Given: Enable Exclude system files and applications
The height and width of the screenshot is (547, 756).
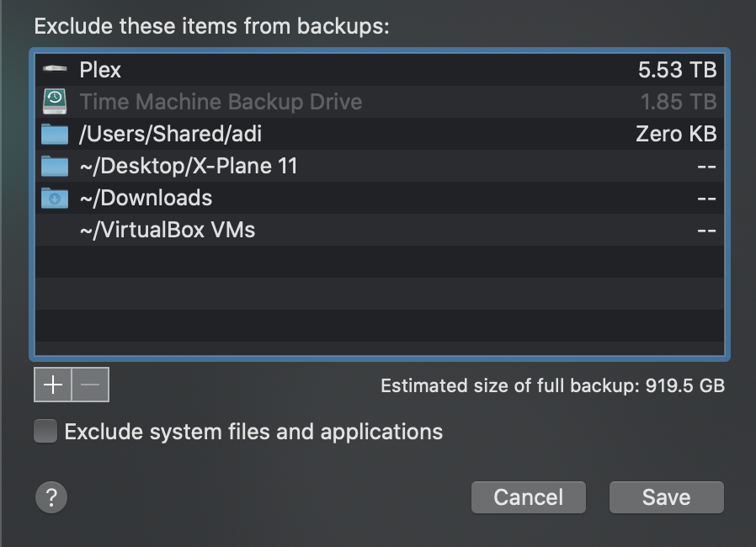Looking at the screenshot, I should tap(45, 432).
